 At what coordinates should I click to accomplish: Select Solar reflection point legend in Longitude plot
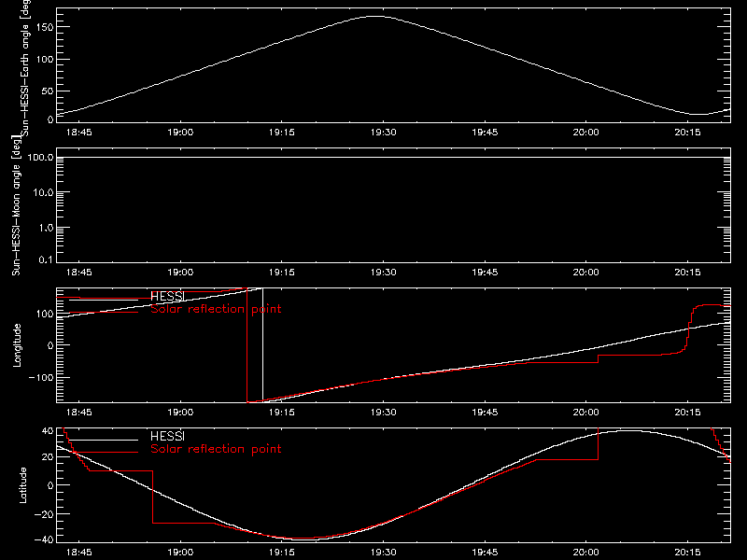[x=216, y=309]
